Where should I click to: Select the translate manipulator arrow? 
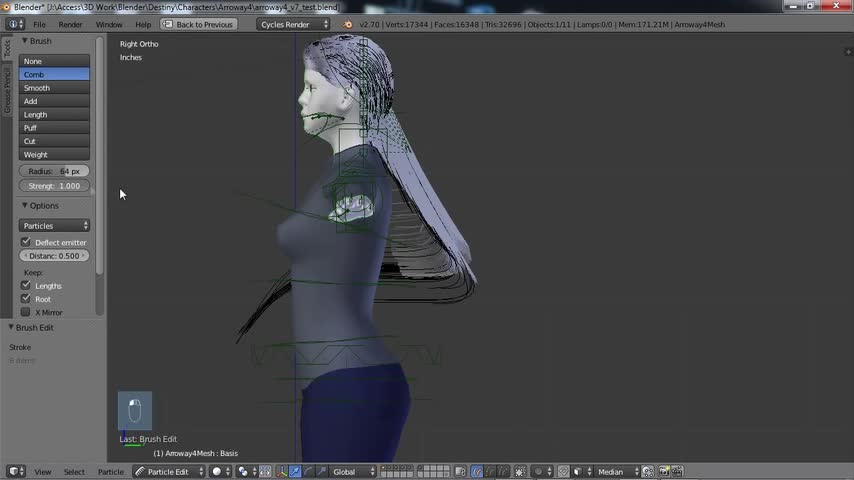pos(295,471)
